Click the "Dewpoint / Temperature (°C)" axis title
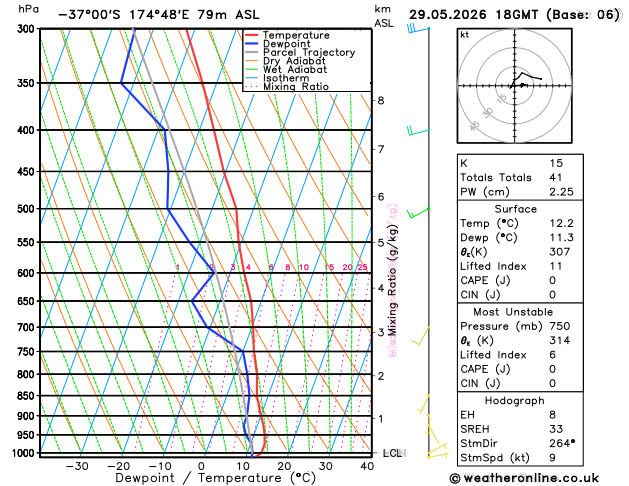Image resolution: width=629 pixels, height=486 pixels. (215, 478)
